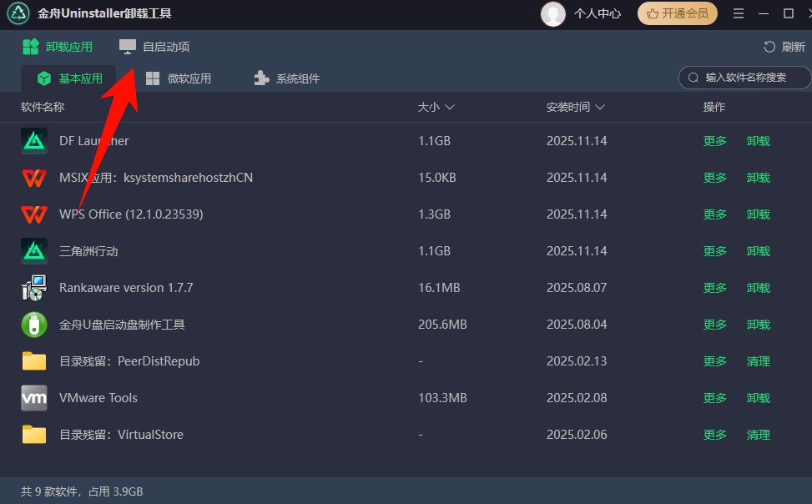Switch to the 自启动项 tab
812x504 pixels.
point(157,47)
